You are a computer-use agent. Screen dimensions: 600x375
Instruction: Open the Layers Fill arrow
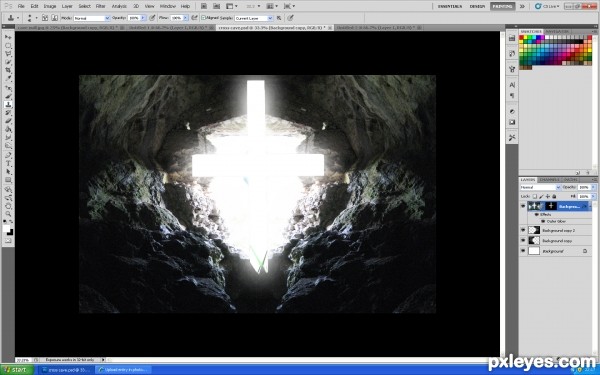[x=593, y=196]
